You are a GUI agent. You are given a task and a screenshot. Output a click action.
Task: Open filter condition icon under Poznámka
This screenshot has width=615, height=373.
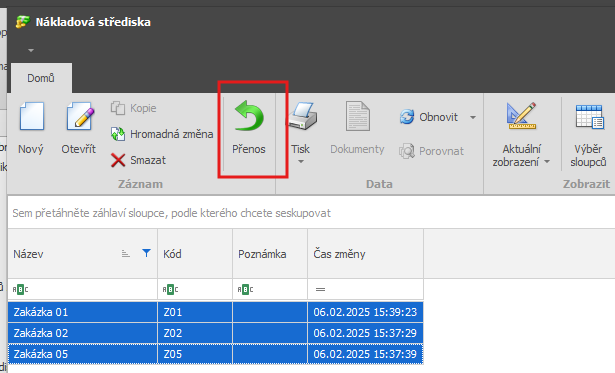245,290
